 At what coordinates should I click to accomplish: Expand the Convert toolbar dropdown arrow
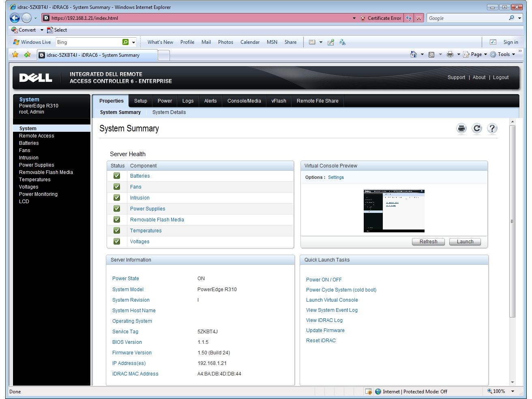point(42,30)
